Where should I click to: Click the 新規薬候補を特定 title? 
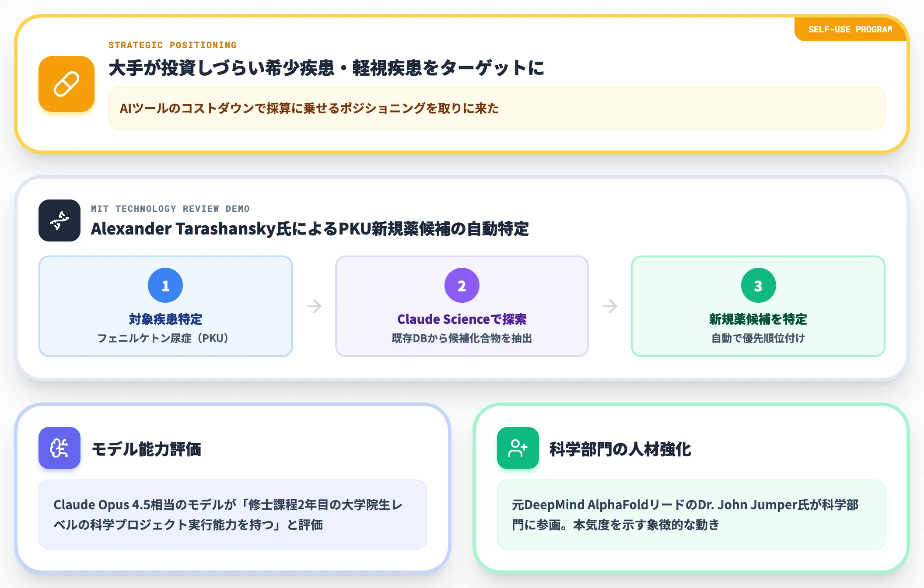pos(758,319)
